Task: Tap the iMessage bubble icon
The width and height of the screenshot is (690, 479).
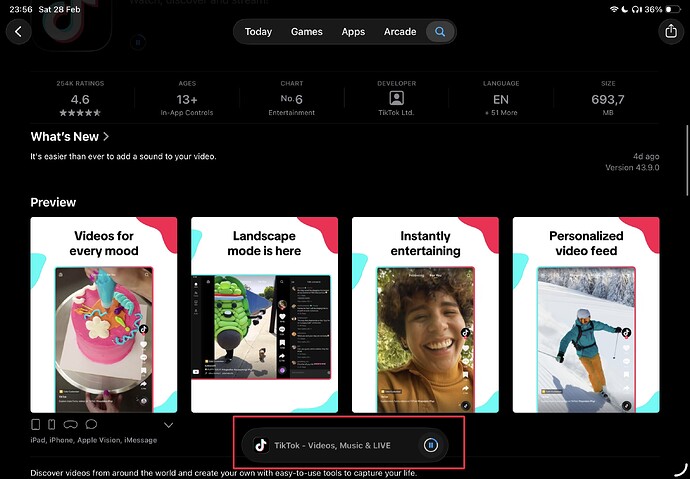Action: [x=91, y=424]
